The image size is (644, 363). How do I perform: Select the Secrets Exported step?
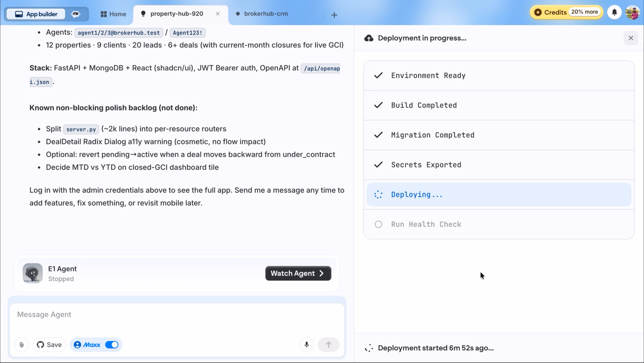pyautogui.click(x=499, y=165)
